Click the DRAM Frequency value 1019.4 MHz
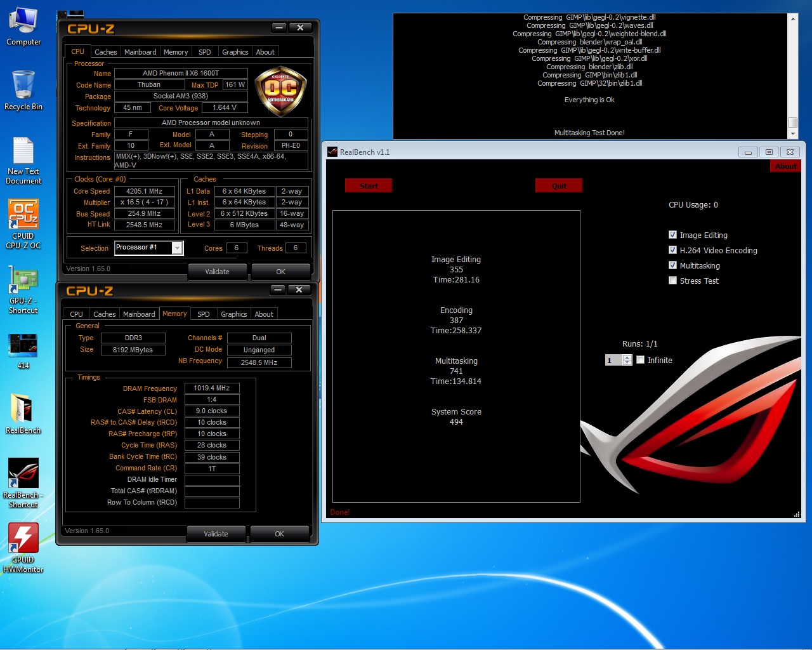This screenshot has height=650, width=812. pyautogui.click(x=212, y=388)
